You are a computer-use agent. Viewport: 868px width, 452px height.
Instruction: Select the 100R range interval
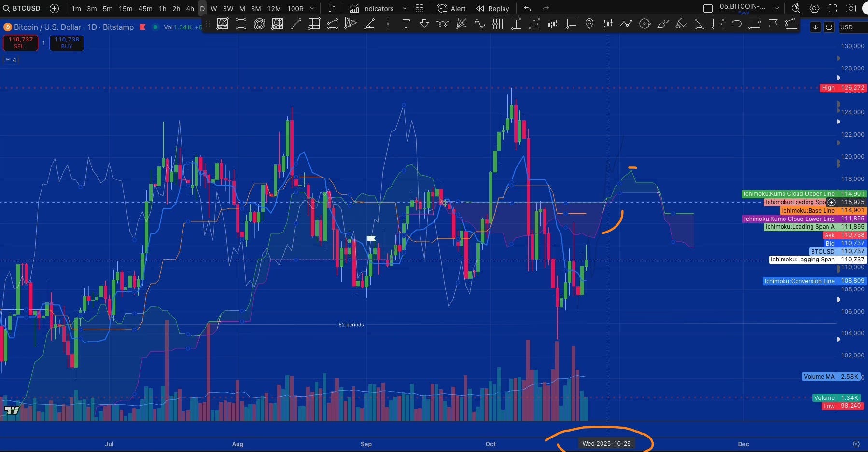[295, 9]
